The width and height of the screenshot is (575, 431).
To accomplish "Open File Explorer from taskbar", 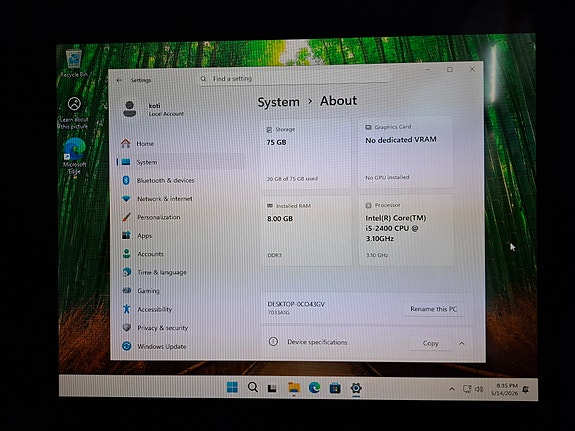I will point(294,388).
